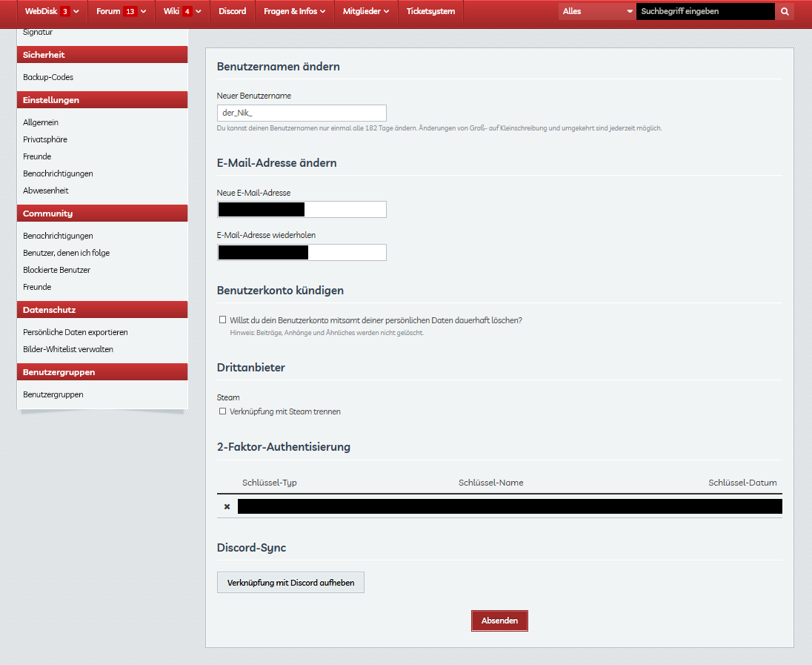Click the Forum notification badge showing 13

coord(130,12)
